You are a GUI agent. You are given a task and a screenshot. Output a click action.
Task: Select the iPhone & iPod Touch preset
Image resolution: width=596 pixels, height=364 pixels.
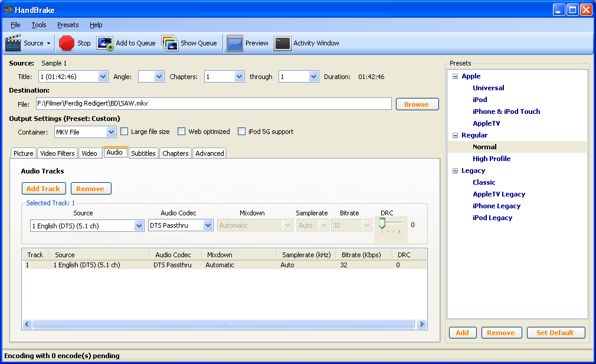point(506,112)
